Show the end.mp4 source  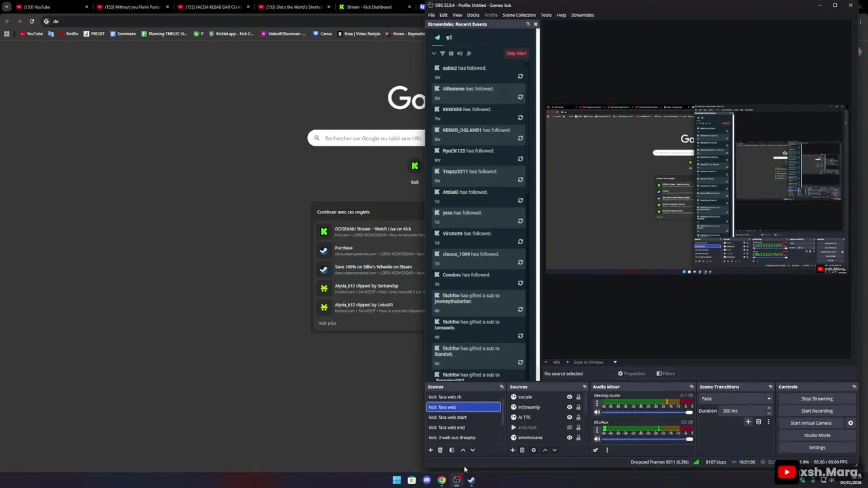(570, 428)
